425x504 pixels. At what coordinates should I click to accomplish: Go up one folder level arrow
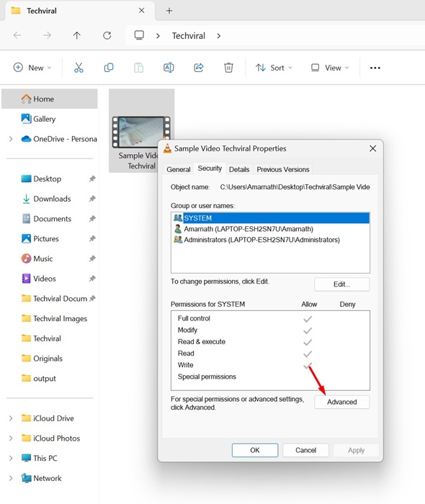77,35
